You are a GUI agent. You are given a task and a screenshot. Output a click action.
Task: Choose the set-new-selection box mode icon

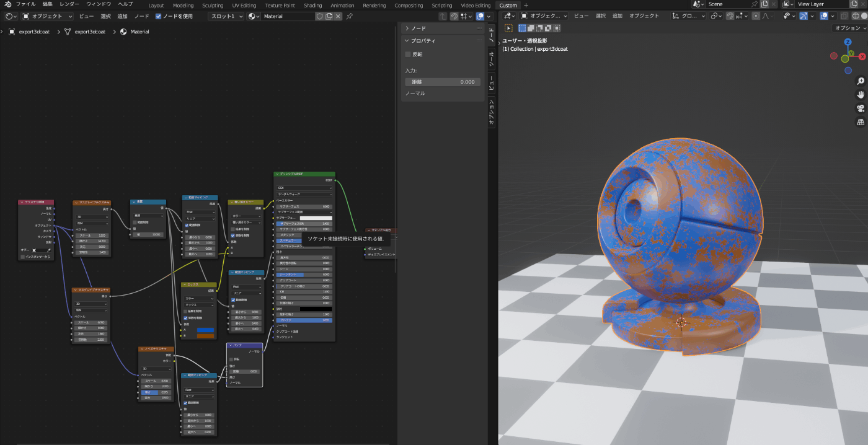(522, 28)
